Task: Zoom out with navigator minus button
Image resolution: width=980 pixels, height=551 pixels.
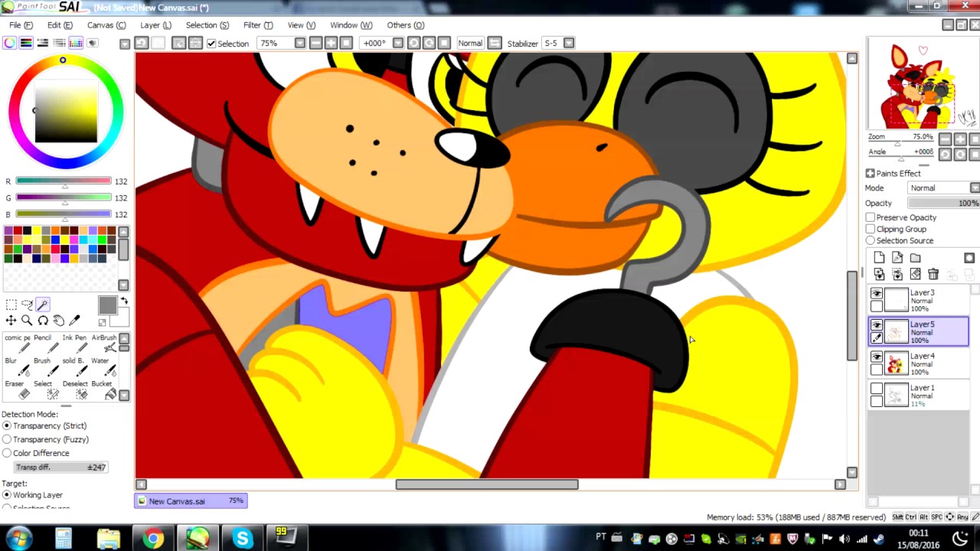Action: tap(946, 139)
